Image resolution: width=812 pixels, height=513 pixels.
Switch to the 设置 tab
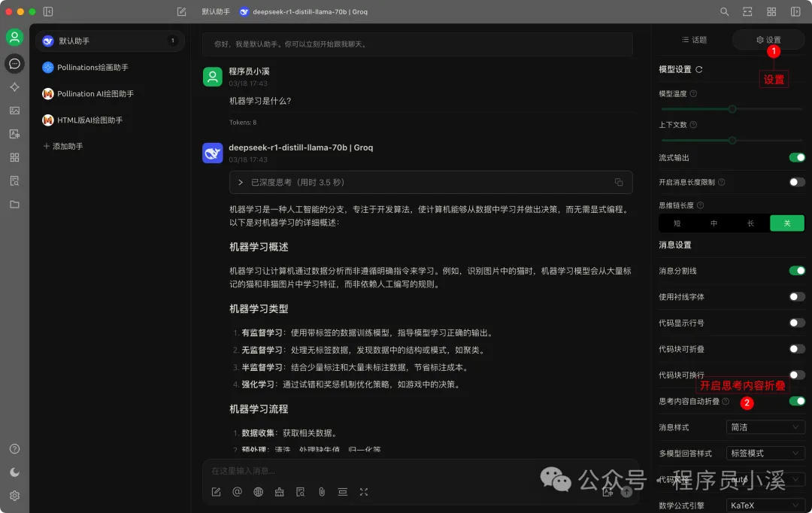tap(768, 40)
